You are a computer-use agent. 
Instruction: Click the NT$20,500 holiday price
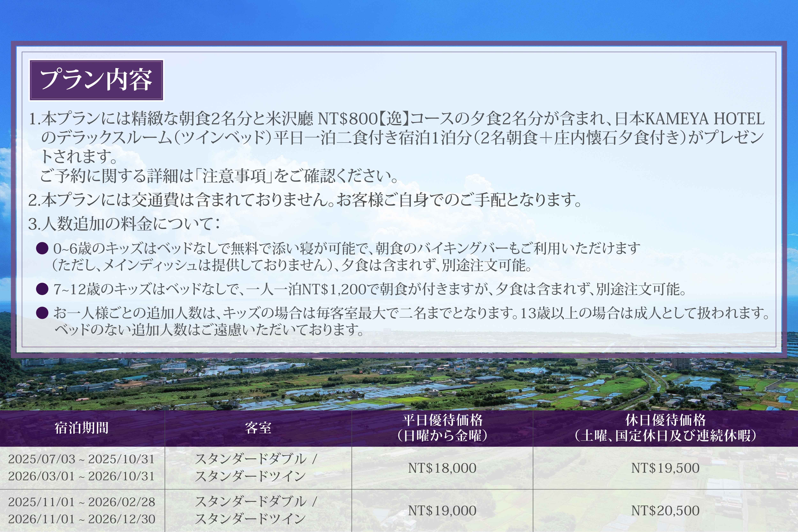pos(665,510)
